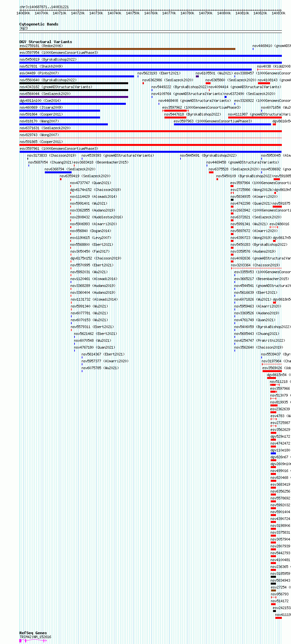This screenshot has width=291, height=644.
Task: Click nsv4737747 (Quan2021) label
Action: [x=91, y=183]
